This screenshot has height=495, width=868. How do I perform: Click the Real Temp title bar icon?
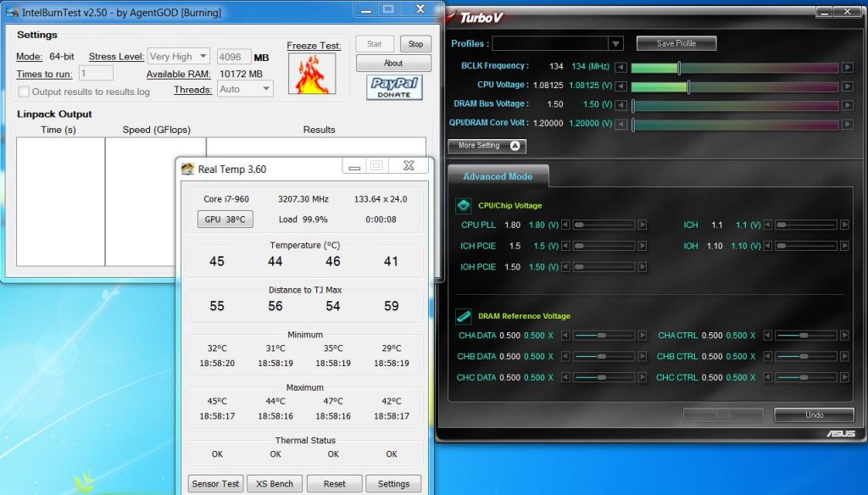click(187, 169)
